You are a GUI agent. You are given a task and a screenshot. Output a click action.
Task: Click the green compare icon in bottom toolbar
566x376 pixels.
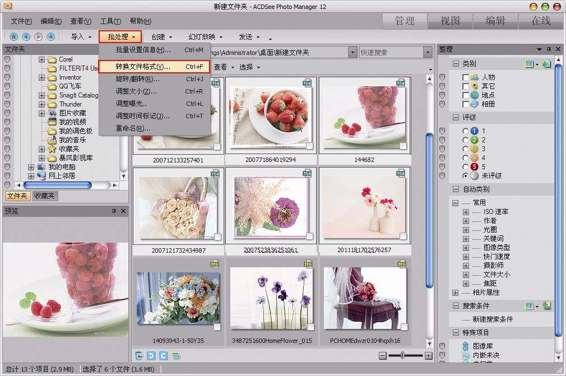pos(176,356)
